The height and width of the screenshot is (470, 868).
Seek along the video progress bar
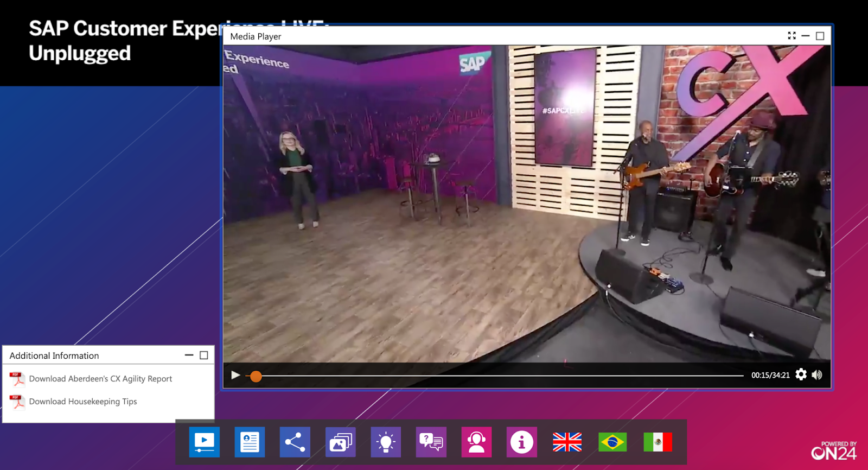pyautogui.click(x=494, y=376)
